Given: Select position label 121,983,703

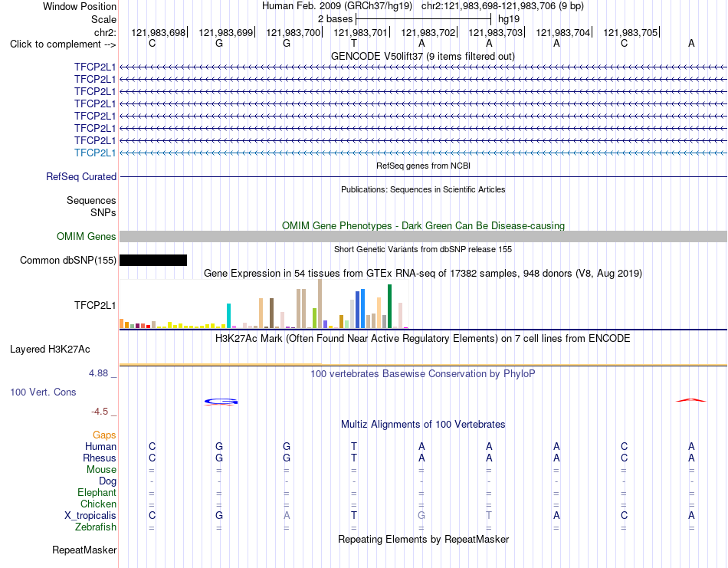Looking at the screenshot, I should [x=495, y=32].
